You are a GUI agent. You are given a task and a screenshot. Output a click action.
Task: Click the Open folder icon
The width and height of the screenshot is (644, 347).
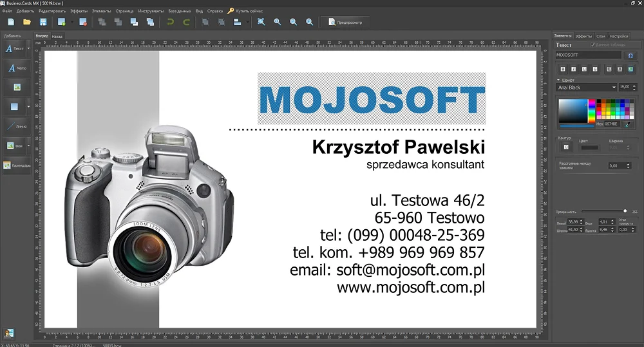[x=27, y=22]
